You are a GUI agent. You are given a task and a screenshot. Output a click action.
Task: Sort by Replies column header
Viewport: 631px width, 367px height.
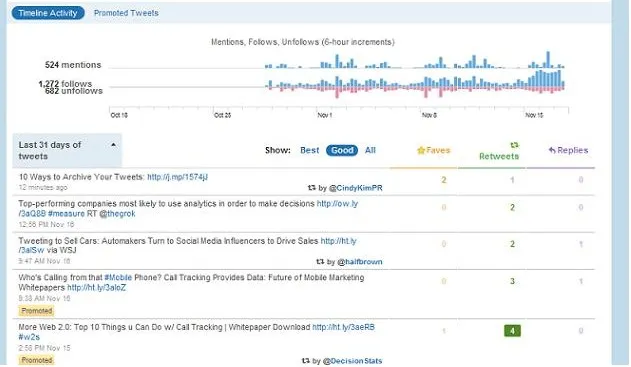568,150
